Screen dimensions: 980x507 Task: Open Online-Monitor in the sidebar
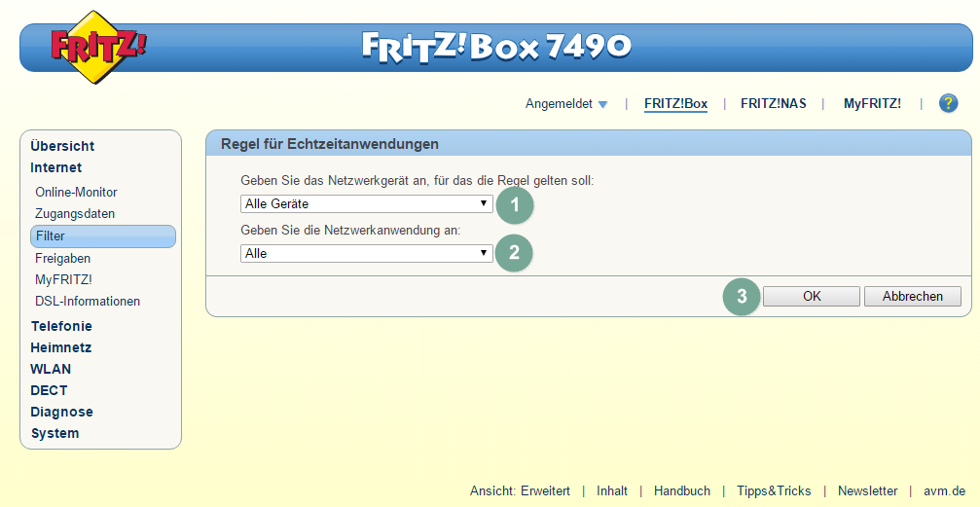[x=76, y=193]
